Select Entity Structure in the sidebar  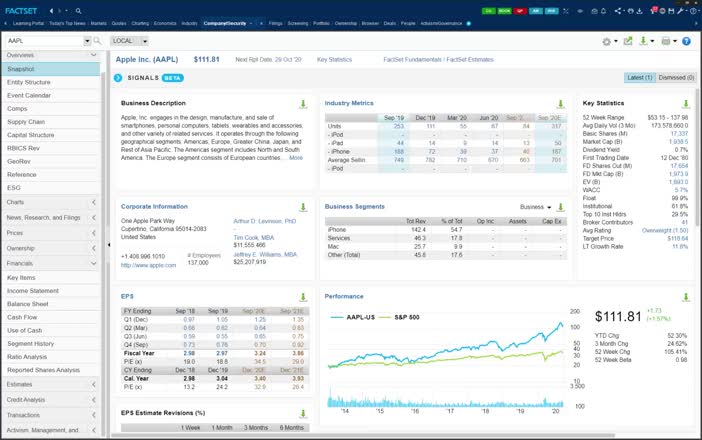(51, 82)
